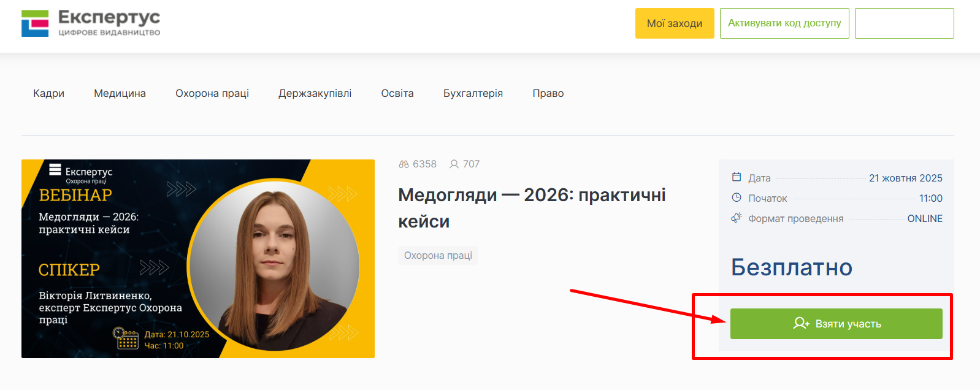This screenshot has width=980, height=390.
Task: Click the megaphone icon beside Формат проведення
Action: (737, 218)
